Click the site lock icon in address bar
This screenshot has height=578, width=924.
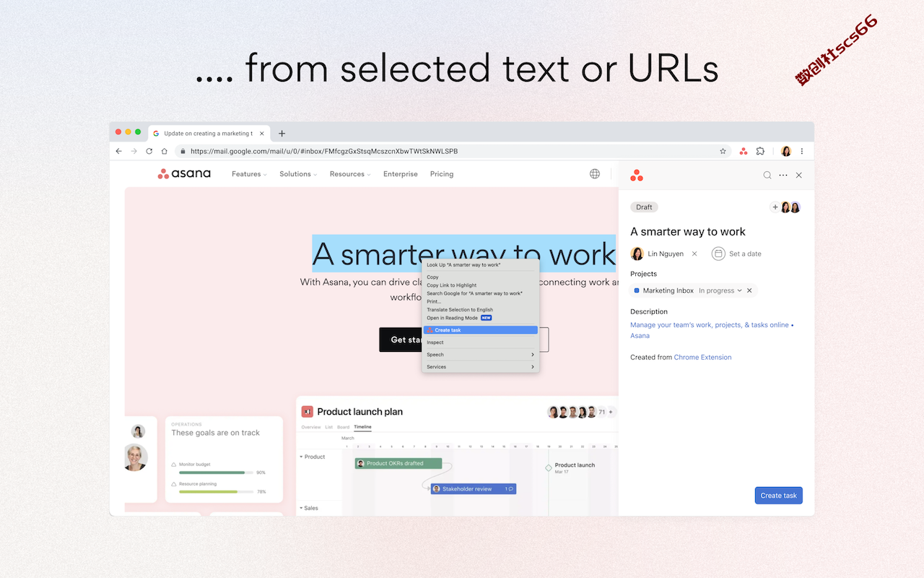point(183,152)
